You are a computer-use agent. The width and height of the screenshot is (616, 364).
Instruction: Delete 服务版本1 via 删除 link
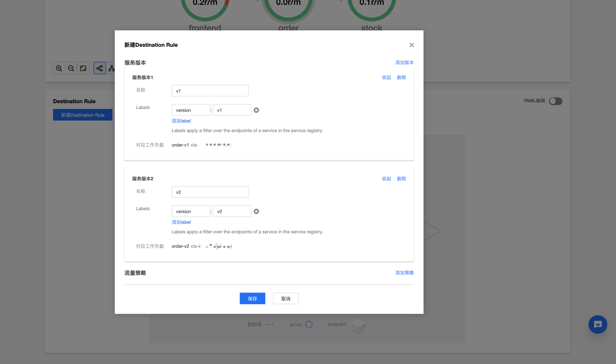click(x=401, y=78)
